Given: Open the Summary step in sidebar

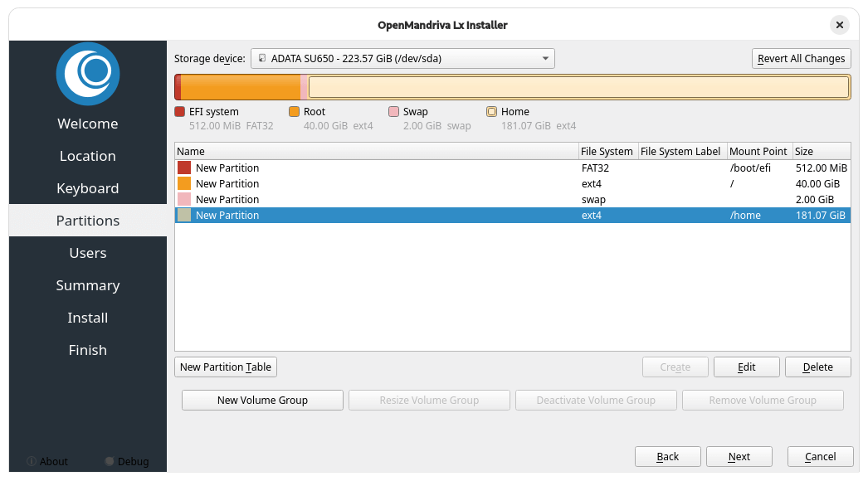Looking at the screenshot, I should coord(88,285).
